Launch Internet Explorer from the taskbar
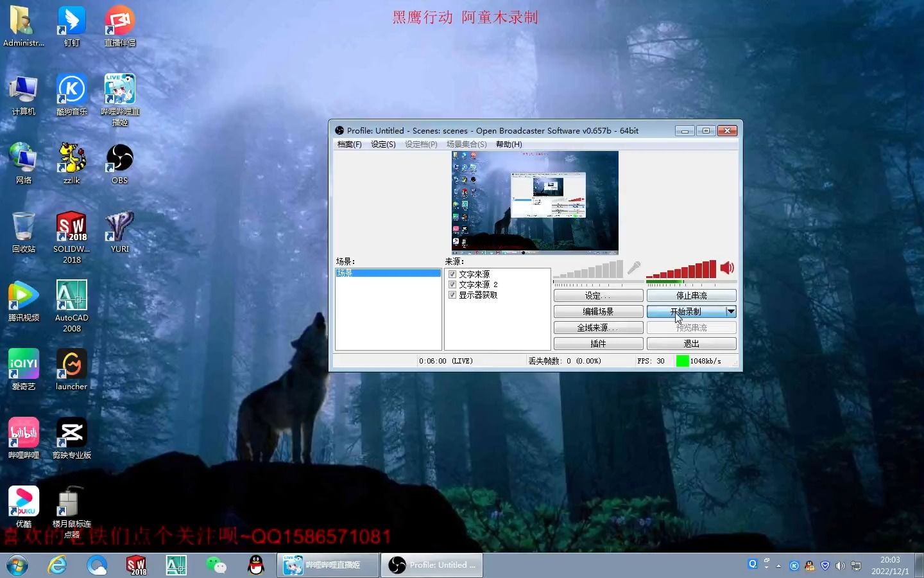The image size is (924, 578). (57, 565)
